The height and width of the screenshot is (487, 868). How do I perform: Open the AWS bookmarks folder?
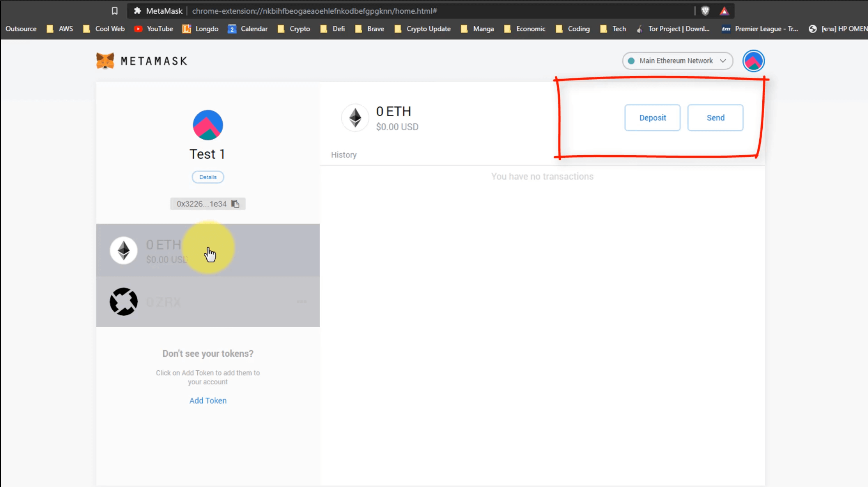pos(60,29)
